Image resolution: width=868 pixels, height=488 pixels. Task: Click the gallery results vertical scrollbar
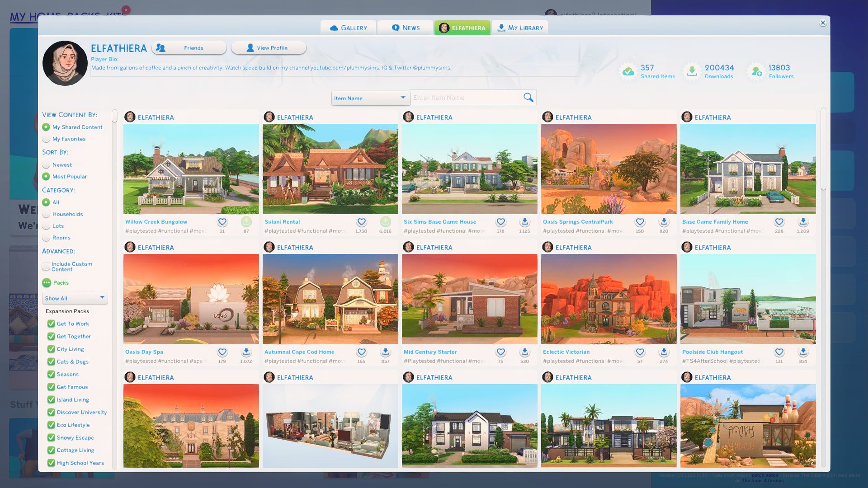[x=823, y=149]
